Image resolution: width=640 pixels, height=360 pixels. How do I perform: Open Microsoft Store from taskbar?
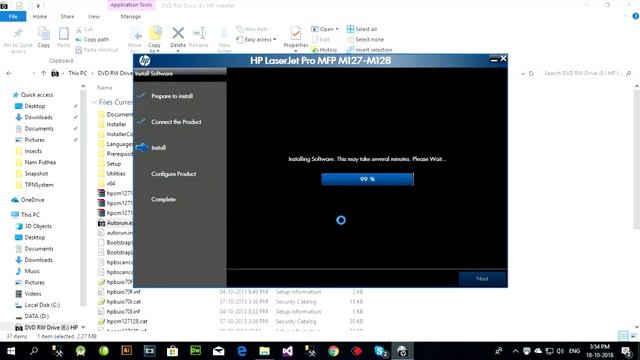[172, 351]
